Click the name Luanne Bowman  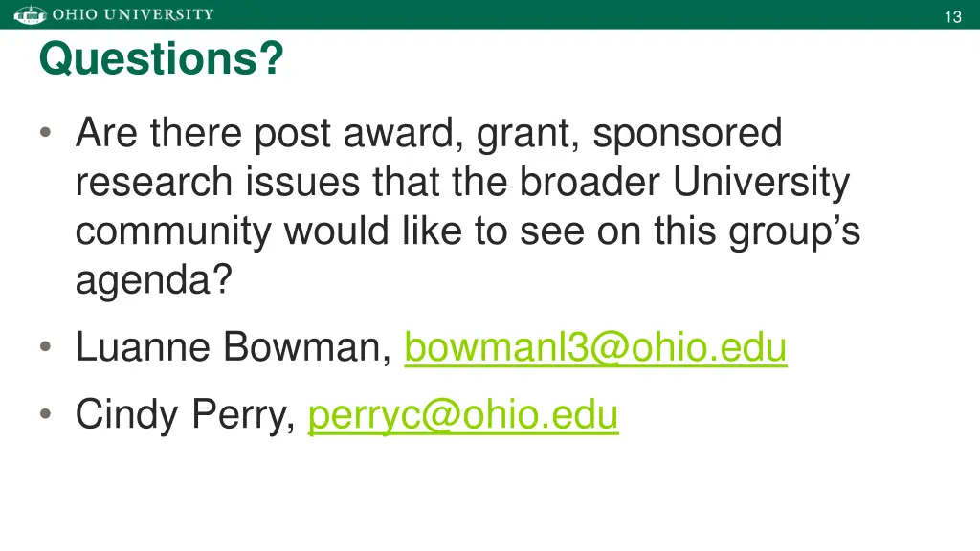coord(234,346)
